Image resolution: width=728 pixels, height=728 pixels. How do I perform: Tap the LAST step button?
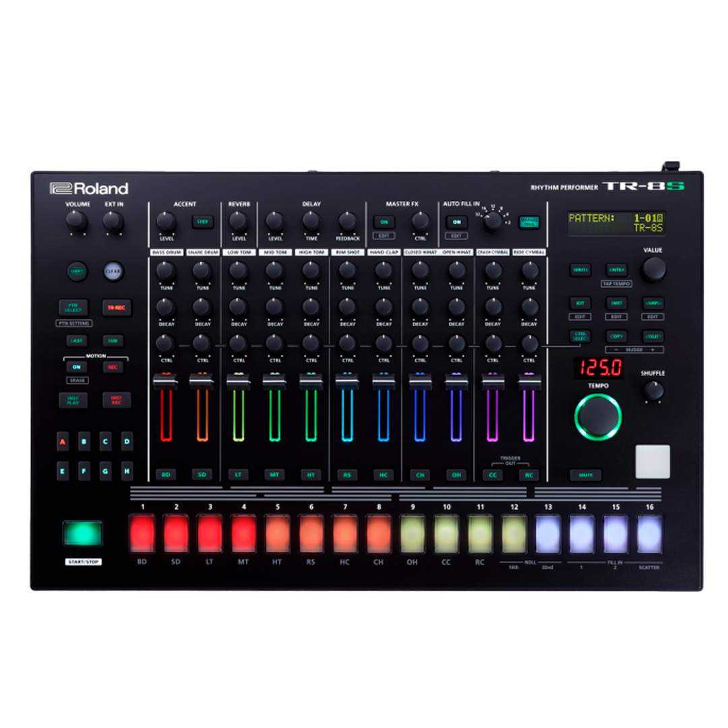pos(76,341)
